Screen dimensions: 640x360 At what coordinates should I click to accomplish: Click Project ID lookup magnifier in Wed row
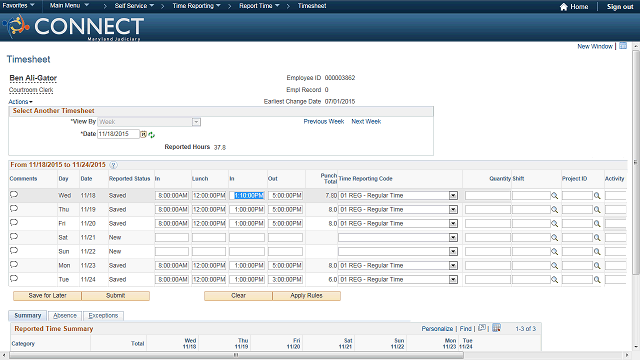(597, 196)
